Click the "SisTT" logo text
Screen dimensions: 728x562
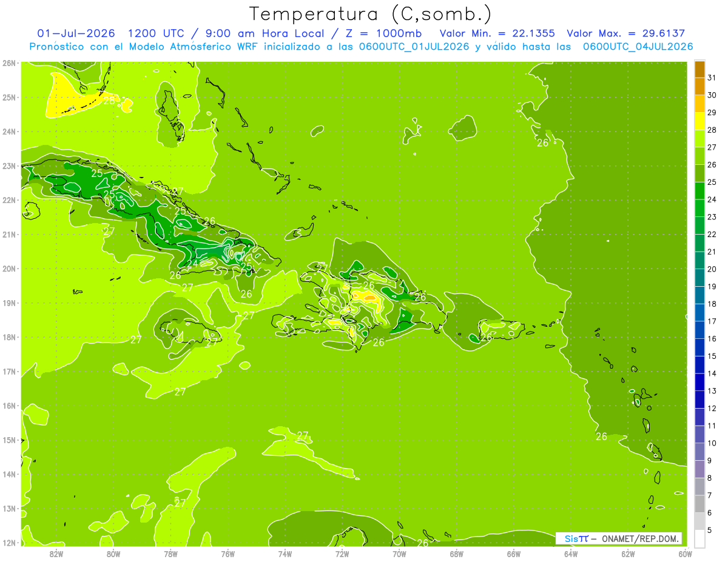point(576,538)
